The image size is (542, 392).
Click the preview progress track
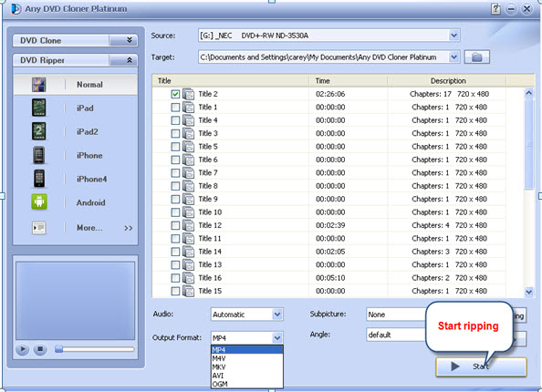[x=95, y=349]
